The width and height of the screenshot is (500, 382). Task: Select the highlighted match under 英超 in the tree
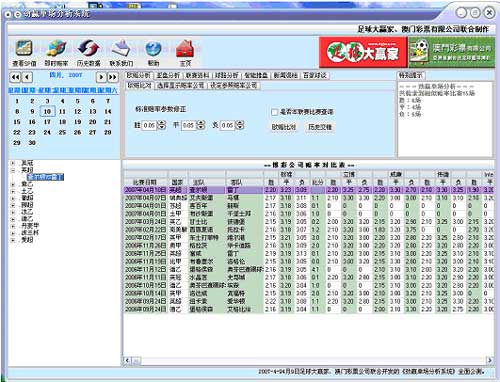[x=45, y=177]
